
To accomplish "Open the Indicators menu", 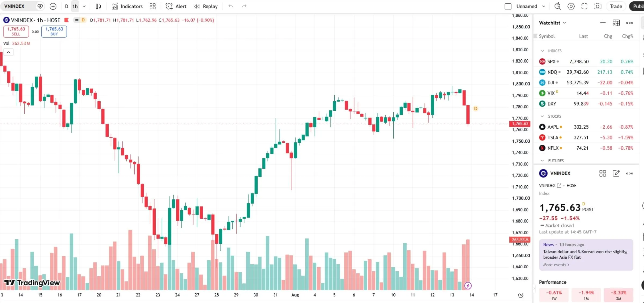I will [127, 6].
